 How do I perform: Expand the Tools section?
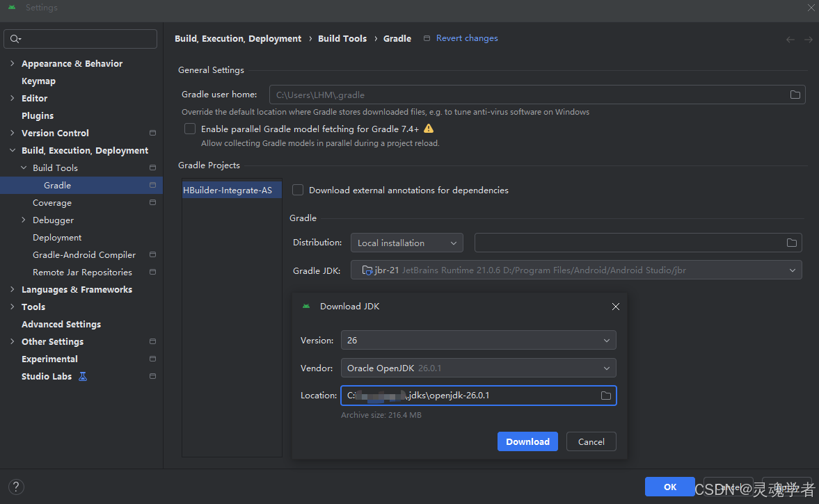pos(12,307)
